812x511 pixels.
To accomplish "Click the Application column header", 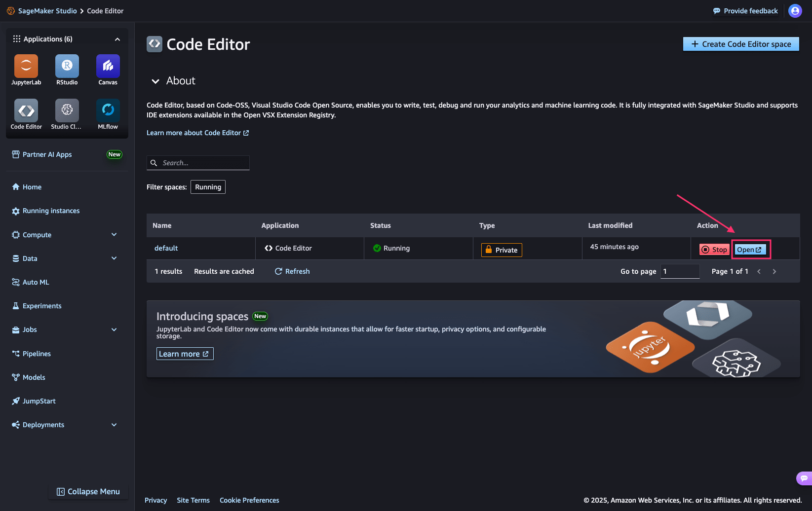I will click(x=280, y=225).
